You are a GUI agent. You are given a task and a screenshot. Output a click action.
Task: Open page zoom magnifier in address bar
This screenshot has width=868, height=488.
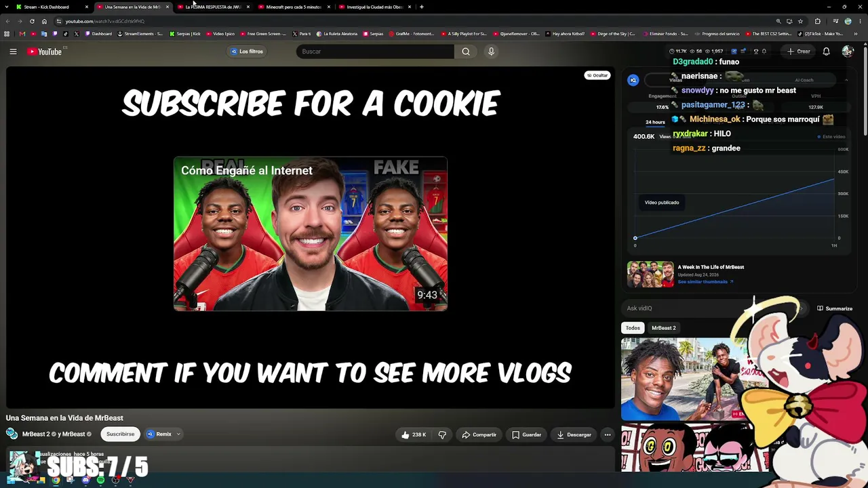[778, 21]
